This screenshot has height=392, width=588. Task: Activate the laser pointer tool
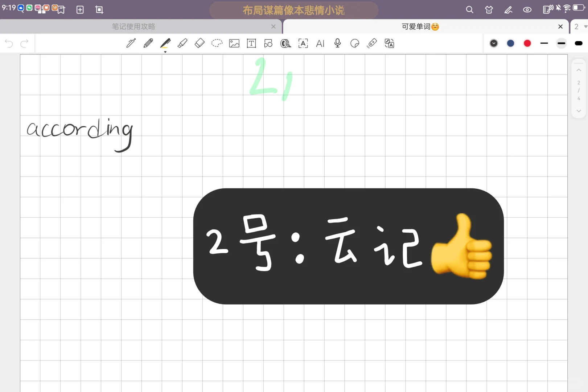tap(372, 44)
